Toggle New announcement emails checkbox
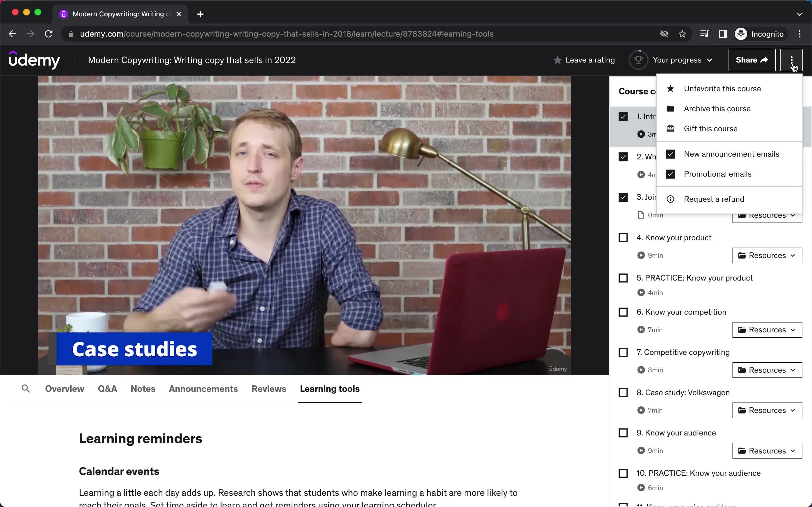The height and width of the screenshot is (507, 812). click(x=670, y=154)
